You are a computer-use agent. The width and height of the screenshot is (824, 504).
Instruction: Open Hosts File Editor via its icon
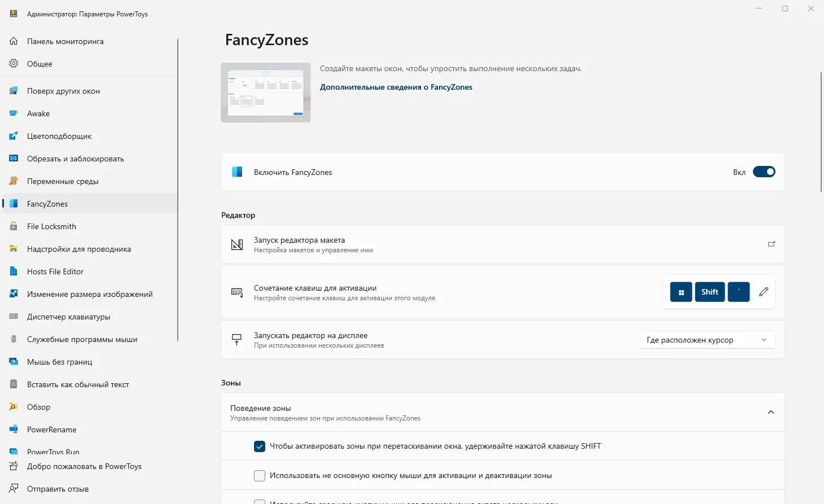click(14, 271)
